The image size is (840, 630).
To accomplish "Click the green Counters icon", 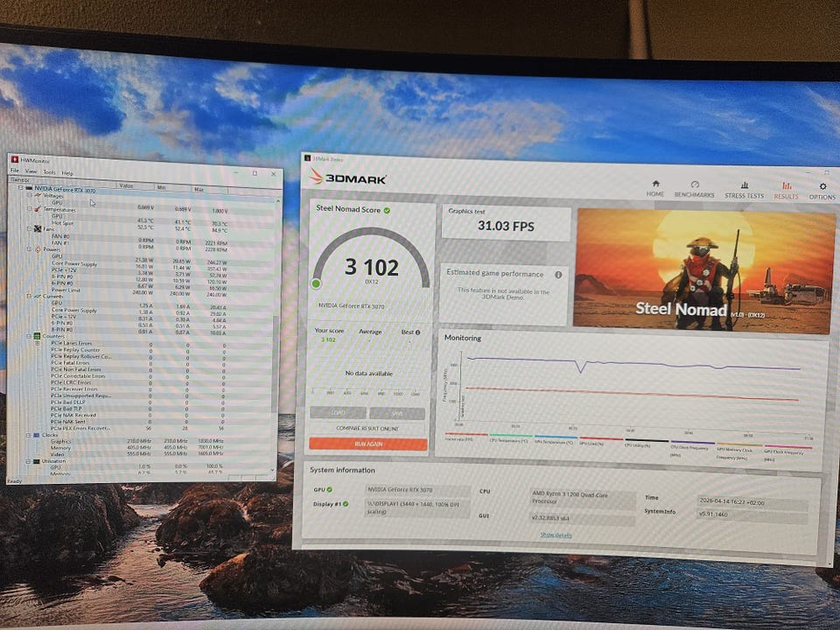I will [37, 336].
